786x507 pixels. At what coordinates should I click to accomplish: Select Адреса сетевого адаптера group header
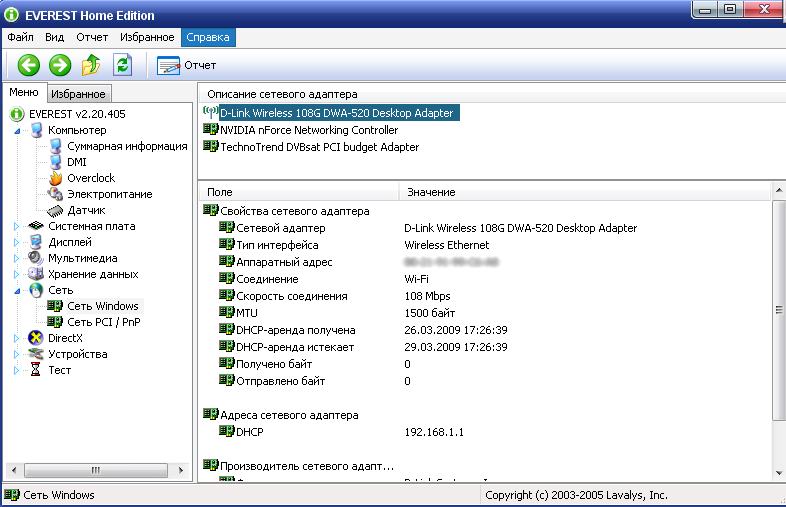pos(289,415)
